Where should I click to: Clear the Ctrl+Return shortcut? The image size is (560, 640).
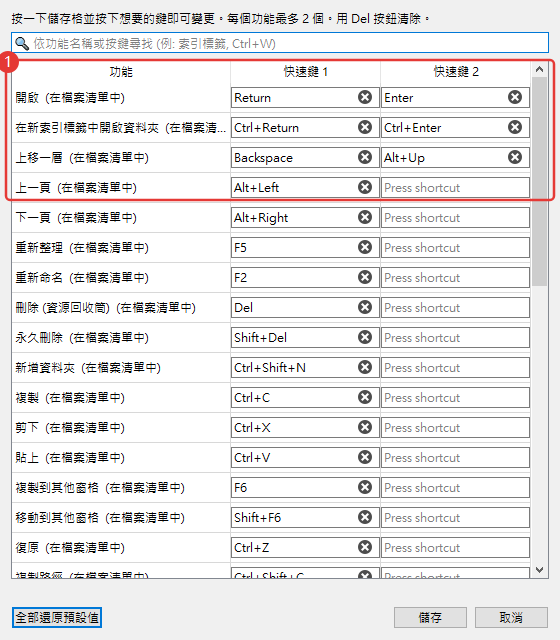click(365, 127)
